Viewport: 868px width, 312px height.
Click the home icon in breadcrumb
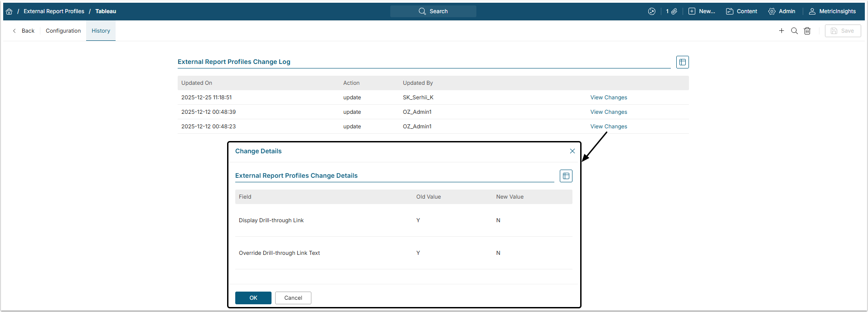[9, 11]
